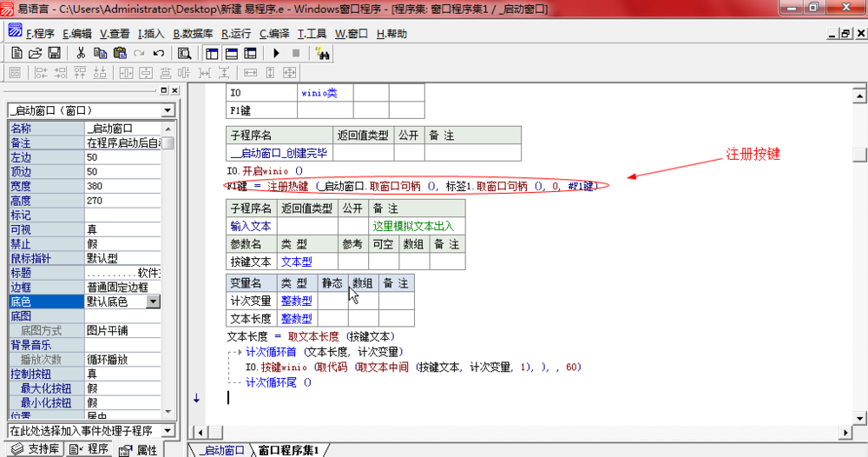Click the 宽度 value field showing 380
The height and width of the screenshot is (457, 868).
coord(122,187)
